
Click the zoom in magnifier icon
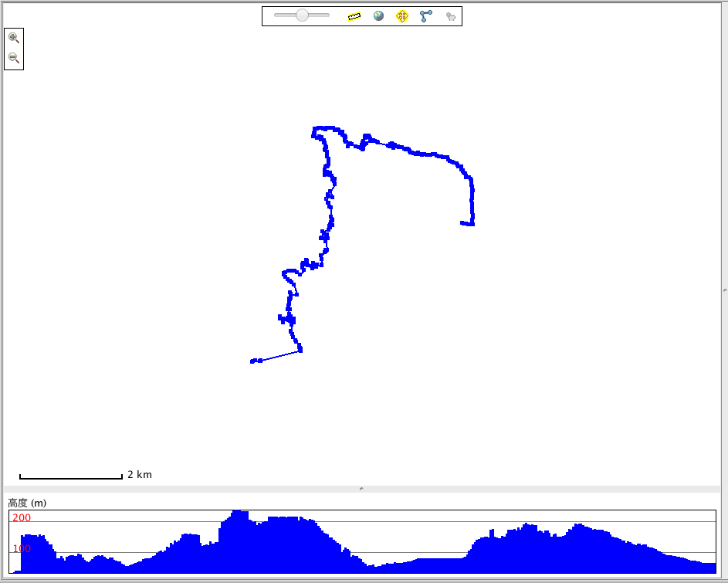tap(14, 38)
